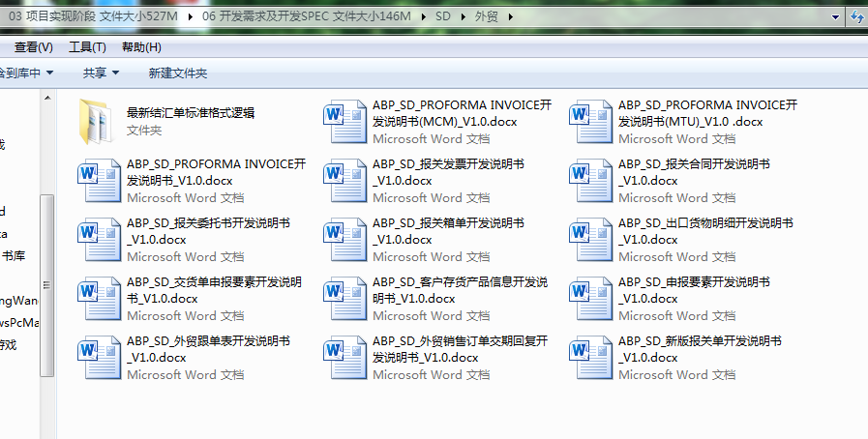Image resolution: width=868 pixels, height=439 pixels.
Task: Select file name PROFORMA INVOICE开发说明书(MTU)_V1.0 .docx
Action: pyautogui.click(x=708, y=113)
